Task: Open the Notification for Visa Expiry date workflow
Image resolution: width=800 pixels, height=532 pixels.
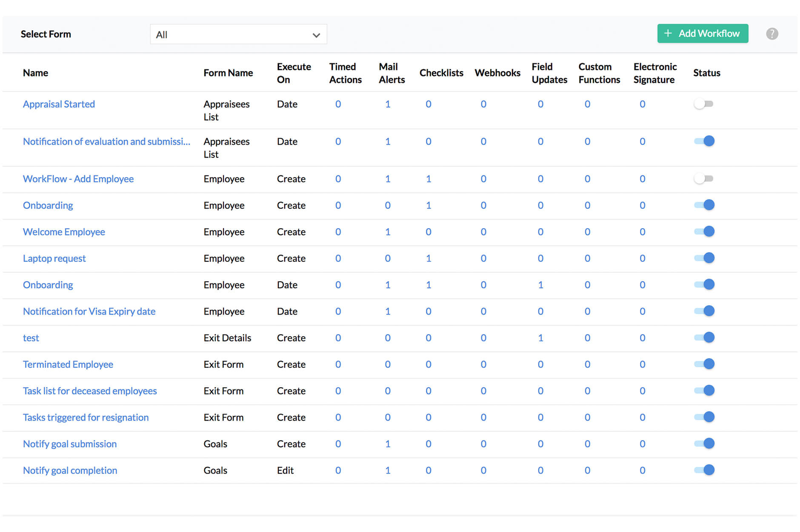Action: (89, 311)
